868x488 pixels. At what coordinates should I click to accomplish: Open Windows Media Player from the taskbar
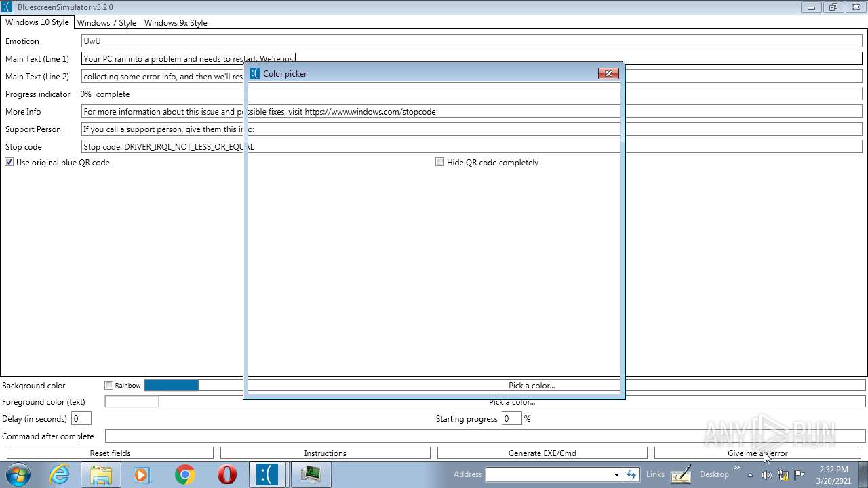click(x=142, y=474)
